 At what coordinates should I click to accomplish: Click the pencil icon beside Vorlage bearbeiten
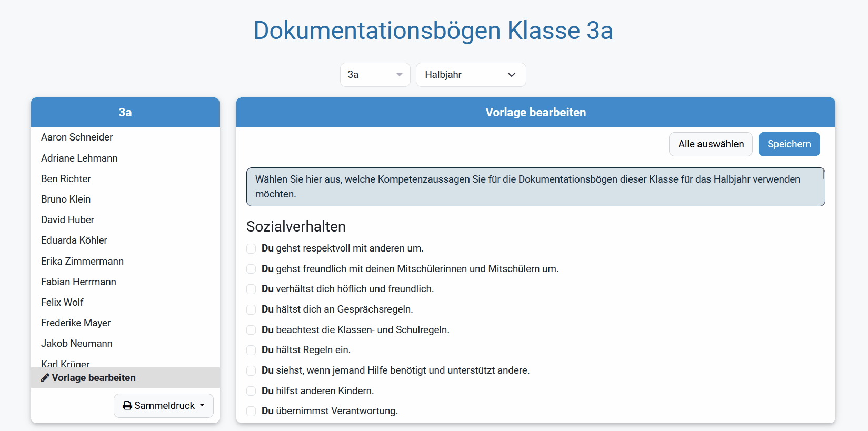coord(45,378)
